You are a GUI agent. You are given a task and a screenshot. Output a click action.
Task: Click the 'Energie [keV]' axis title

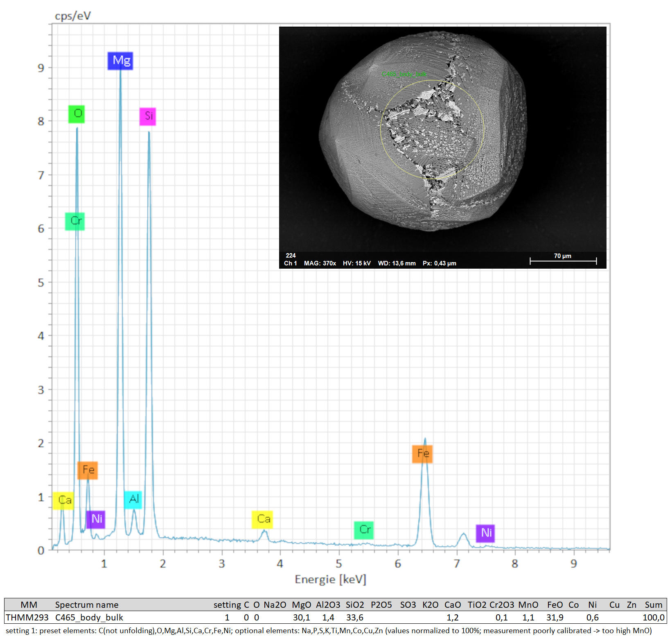click(x=330, y=579)
